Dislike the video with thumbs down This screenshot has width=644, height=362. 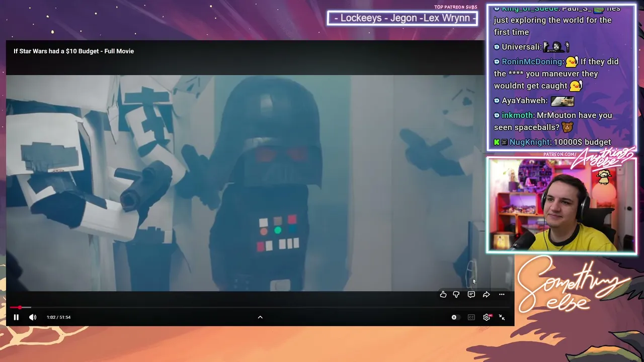pyautogui.click(x=456, y=295)
